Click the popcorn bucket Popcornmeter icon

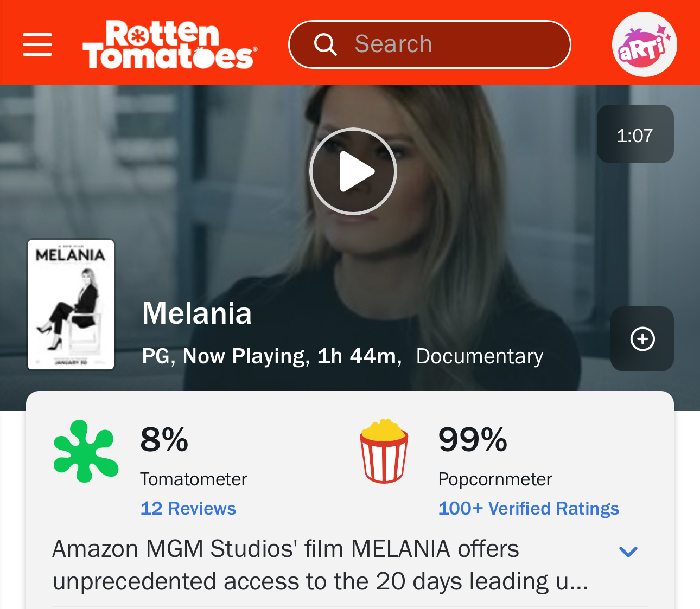[x=384, y=451]
